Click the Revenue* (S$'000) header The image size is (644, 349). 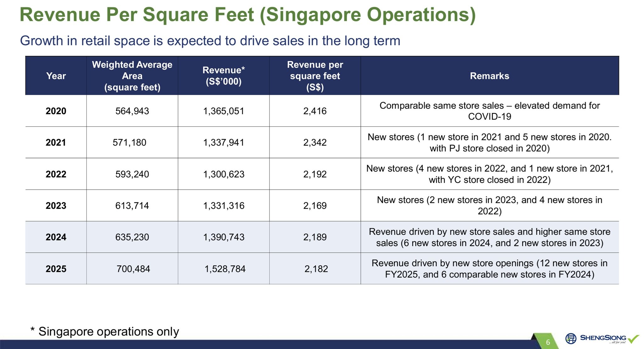(224, 76)
